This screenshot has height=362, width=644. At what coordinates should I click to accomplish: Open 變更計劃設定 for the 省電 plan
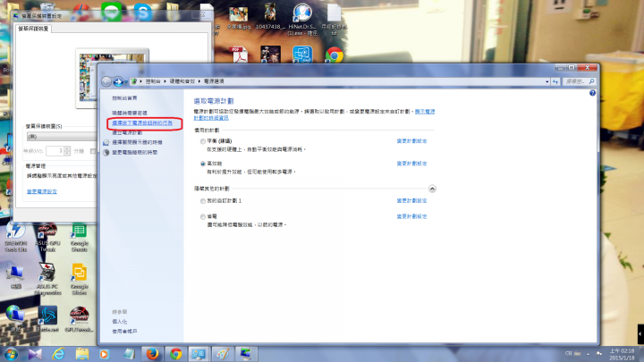pyautogui.click(x=411, y=216)
